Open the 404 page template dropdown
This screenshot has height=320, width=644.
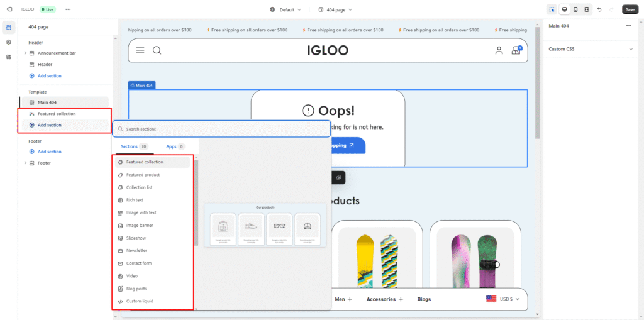tap(335, 9)
